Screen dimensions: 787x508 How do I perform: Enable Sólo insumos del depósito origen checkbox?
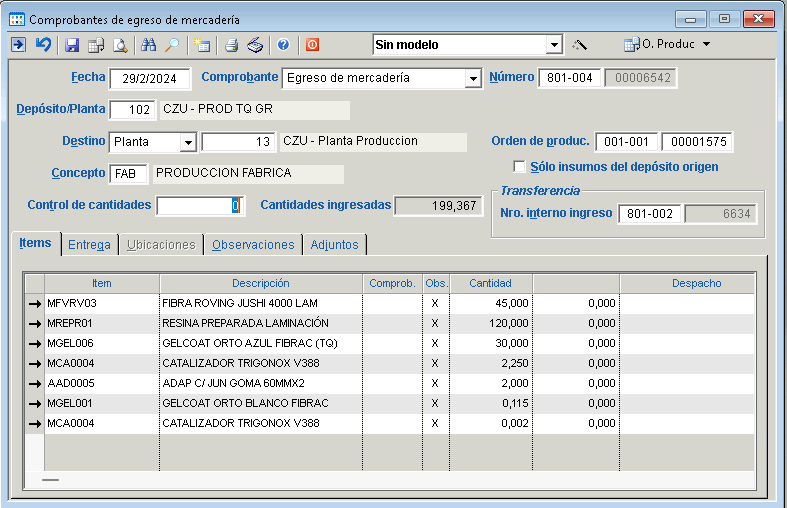pyautogui.click(x=519, y=167)
